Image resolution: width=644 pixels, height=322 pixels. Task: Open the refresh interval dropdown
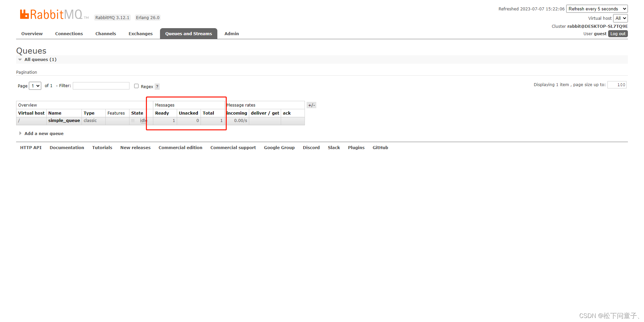click(597, 9)
